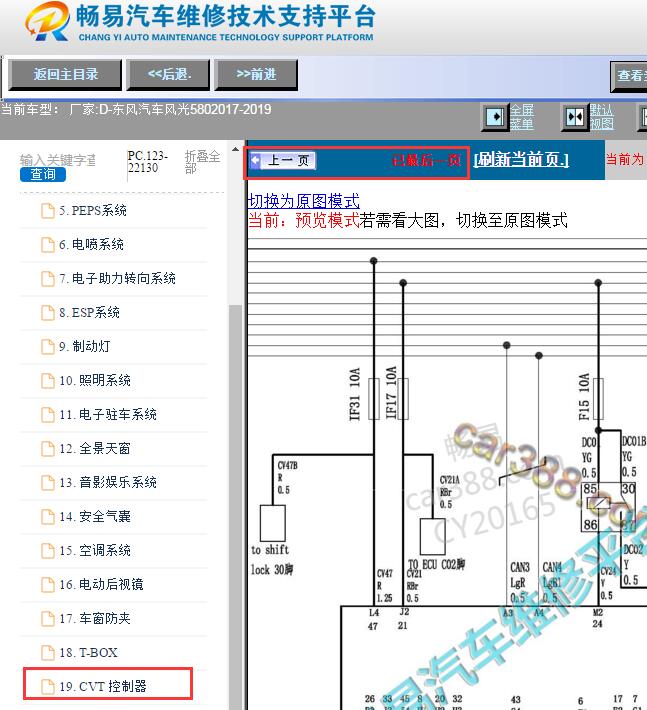Click the blue left-arrow icon of 上一页

(x=256, y=160)
